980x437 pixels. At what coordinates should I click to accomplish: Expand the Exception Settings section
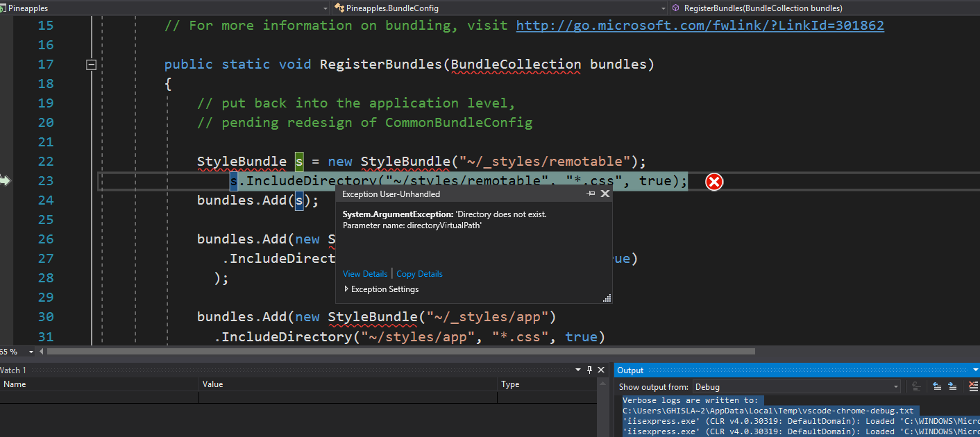[x=347, y=289]
